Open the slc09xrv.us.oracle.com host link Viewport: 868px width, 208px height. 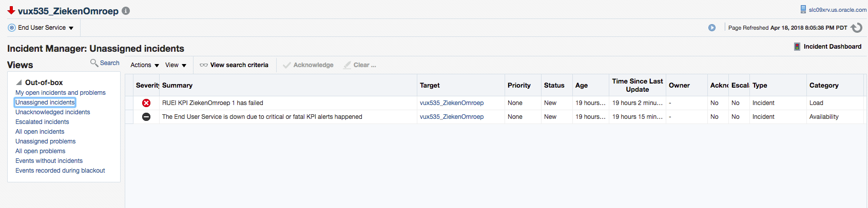tap(837, 10)
